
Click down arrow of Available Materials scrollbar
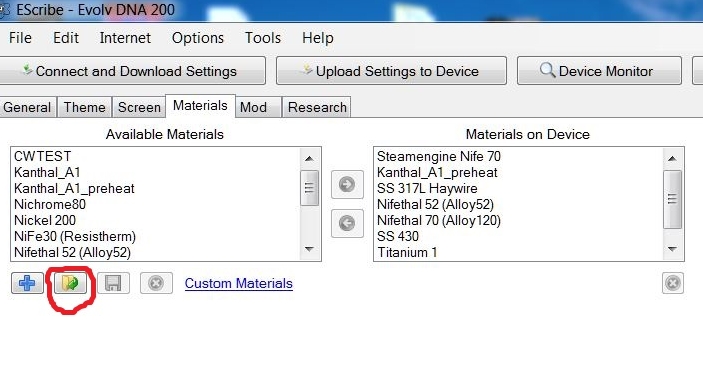click(x=309, y=249)
